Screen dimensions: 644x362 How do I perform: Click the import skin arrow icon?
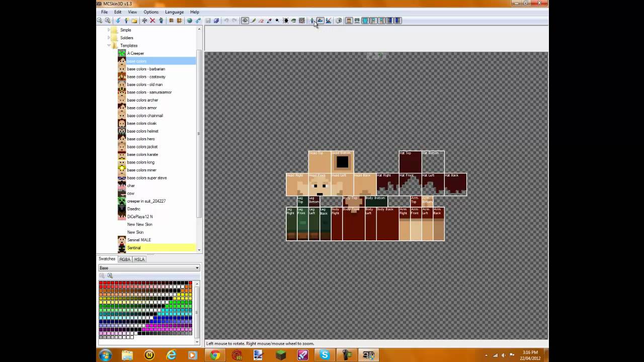point(118,21)
